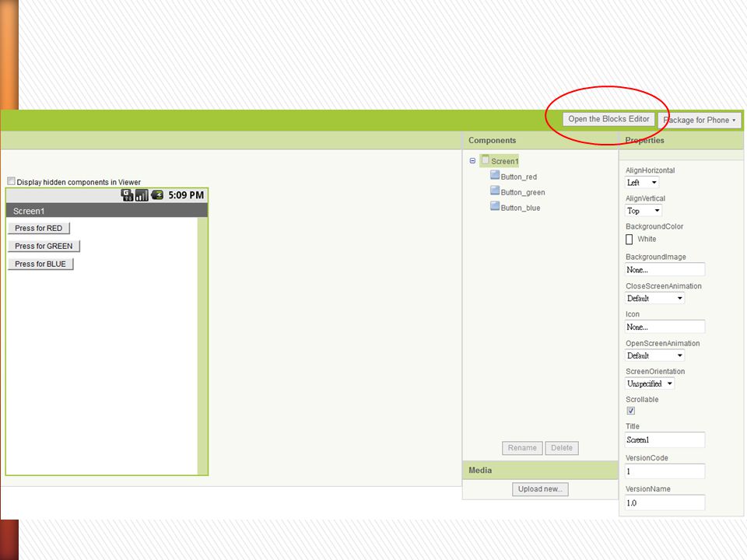Click the 5:09 PM clock in viewer

click(186, 194)
